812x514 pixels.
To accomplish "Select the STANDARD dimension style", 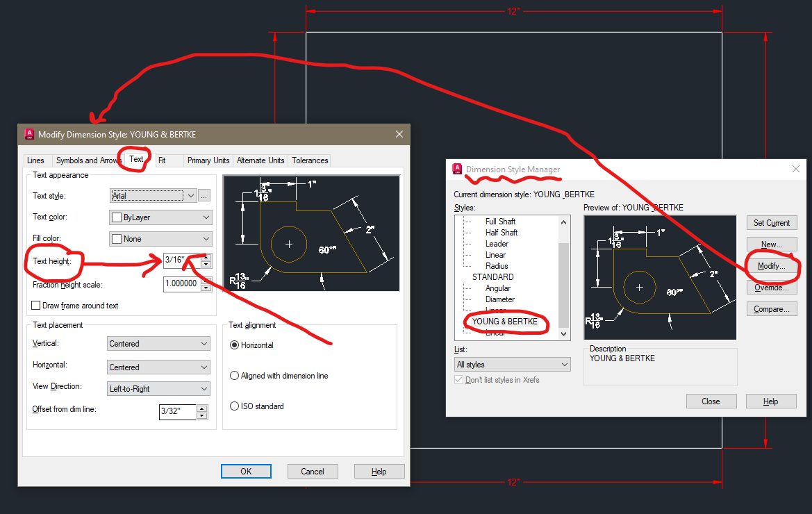I will 493,277.
